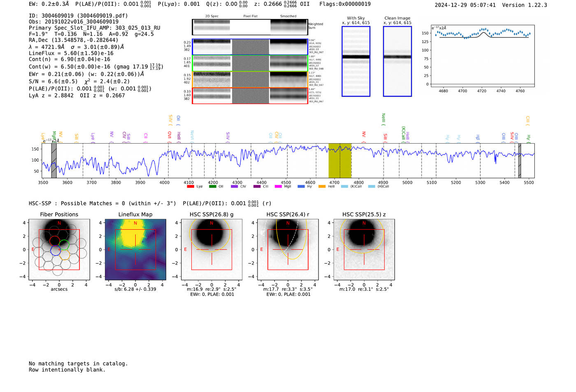
Task: Click the Flags:0x00000019 header text
Action: click(x=345, y=4)
